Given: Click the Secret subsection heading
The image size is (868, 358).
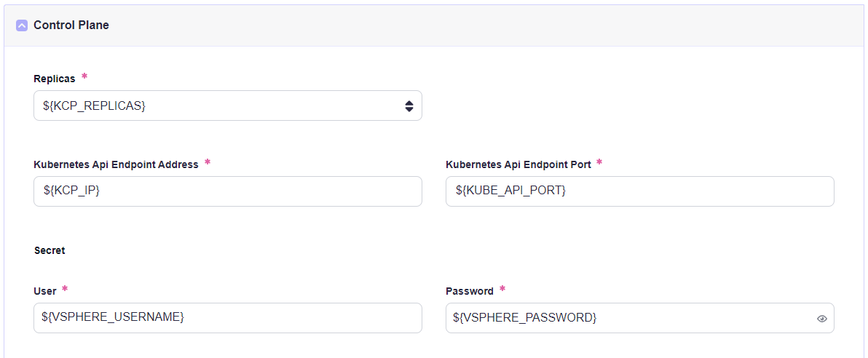Looking at the screenshot, I should click(x=50, y=250).
